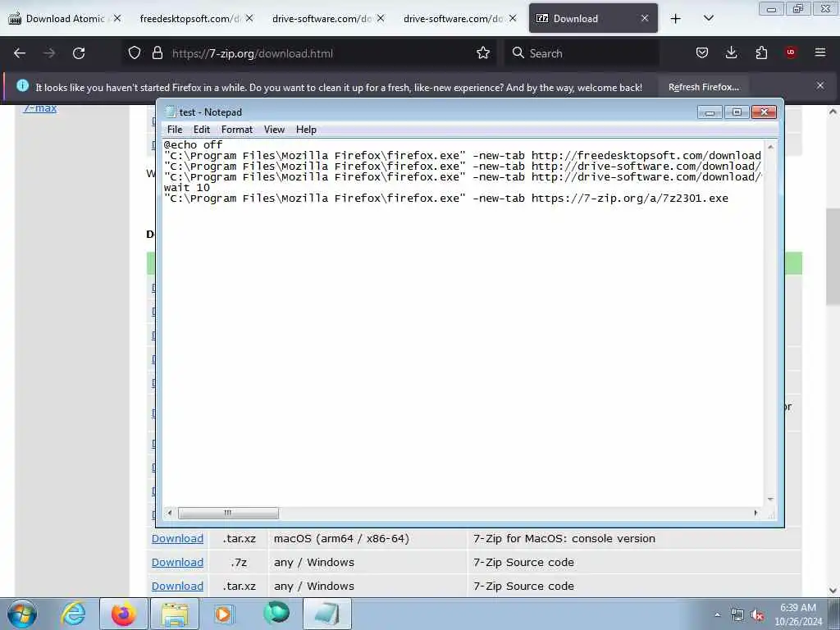Click the site padlock security icon
Viewport: 840px width, 630px height.
157,53
